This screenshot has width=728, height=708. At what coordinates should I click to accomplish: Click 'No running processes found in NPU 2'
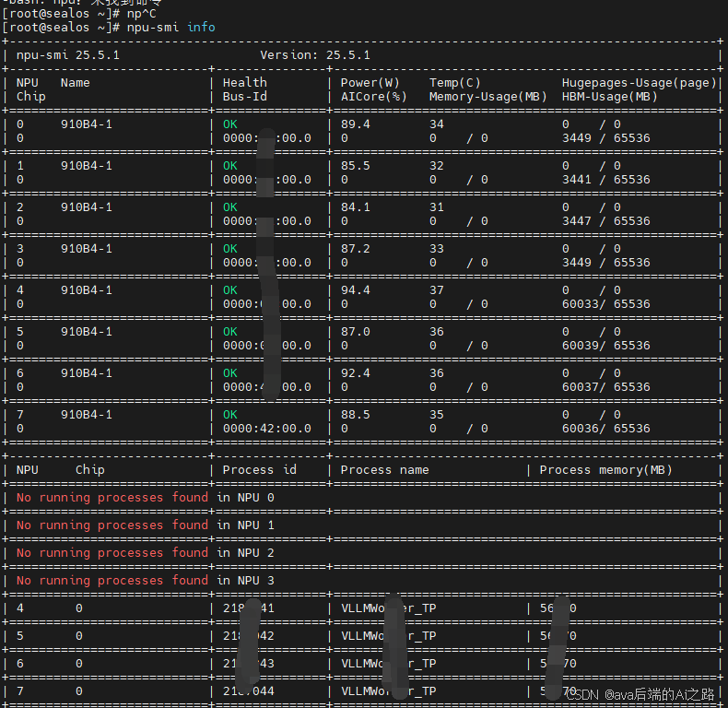click(x=146, y=553)
